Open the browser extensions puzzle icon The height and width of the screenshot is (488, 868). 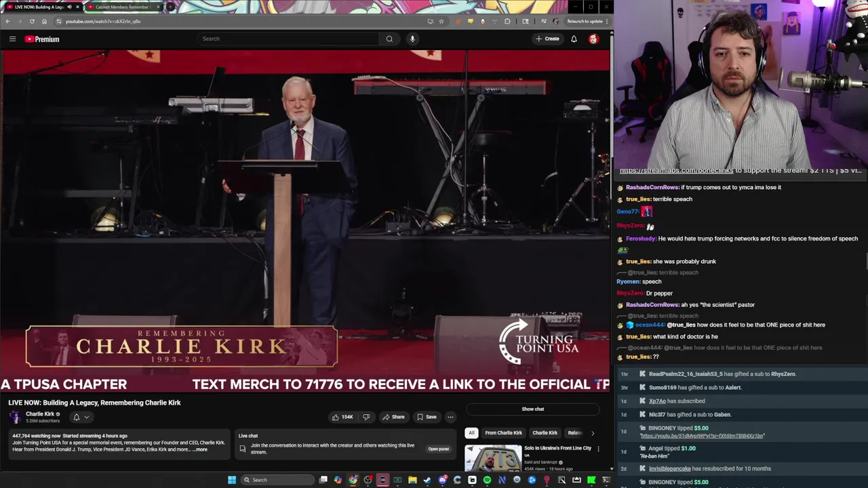(x=507, y=21)
